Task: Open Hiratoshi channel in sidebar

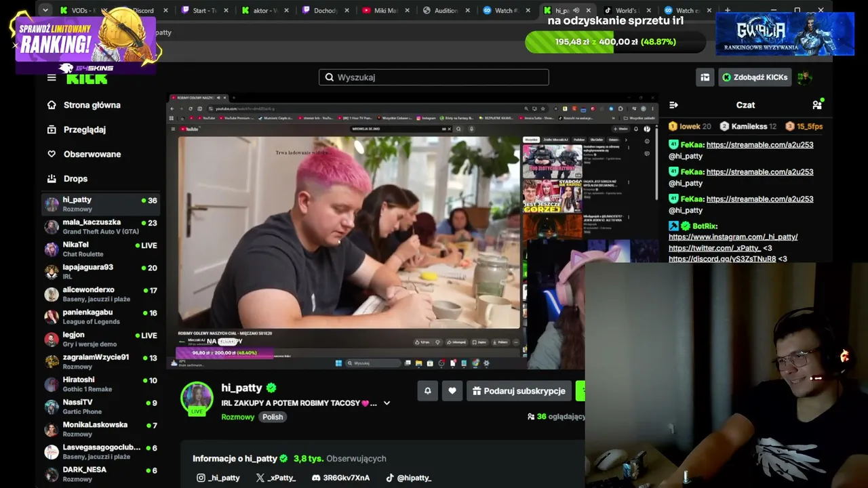Action: (x=101, y=384)
